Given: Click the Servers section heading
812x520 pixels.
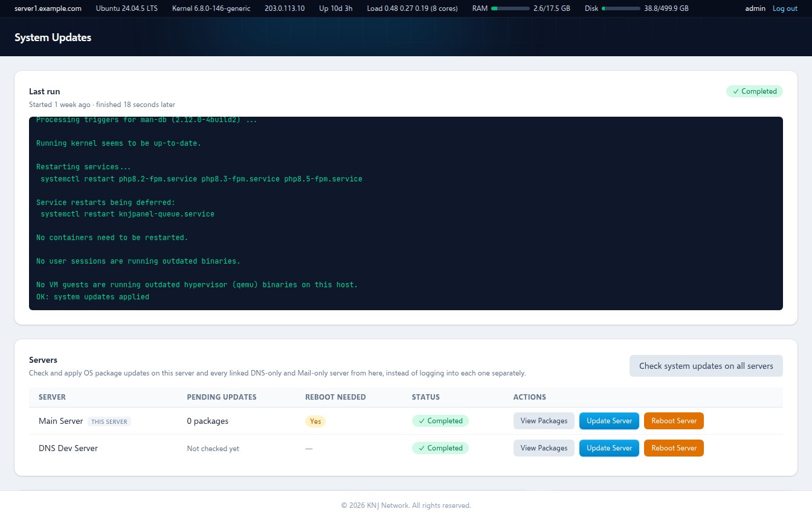Looking at the screenshot, I should pyautogui.click(x=43, y=360).
